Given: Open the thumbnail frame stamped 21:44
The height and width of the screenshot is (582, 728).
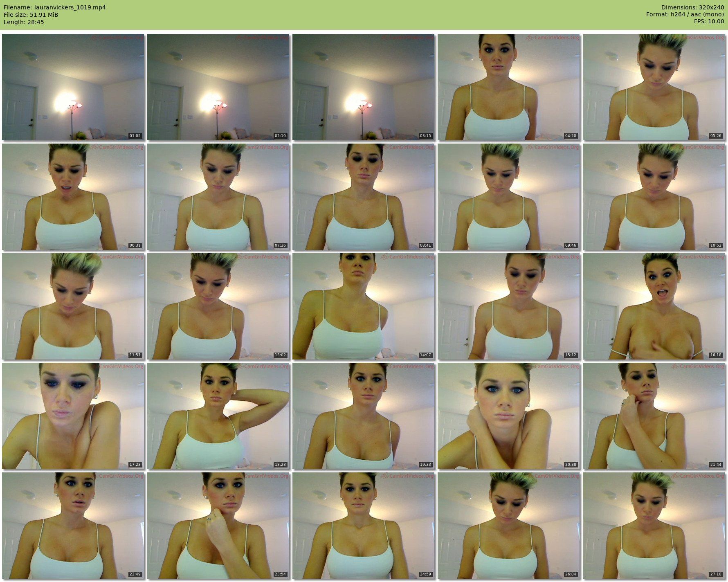Looking at the screenshot, I should pos(654,416).
